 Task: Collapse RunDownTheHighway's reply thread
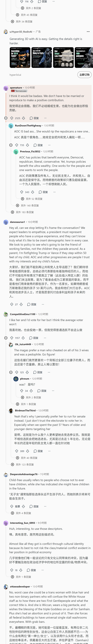point(11,145)
